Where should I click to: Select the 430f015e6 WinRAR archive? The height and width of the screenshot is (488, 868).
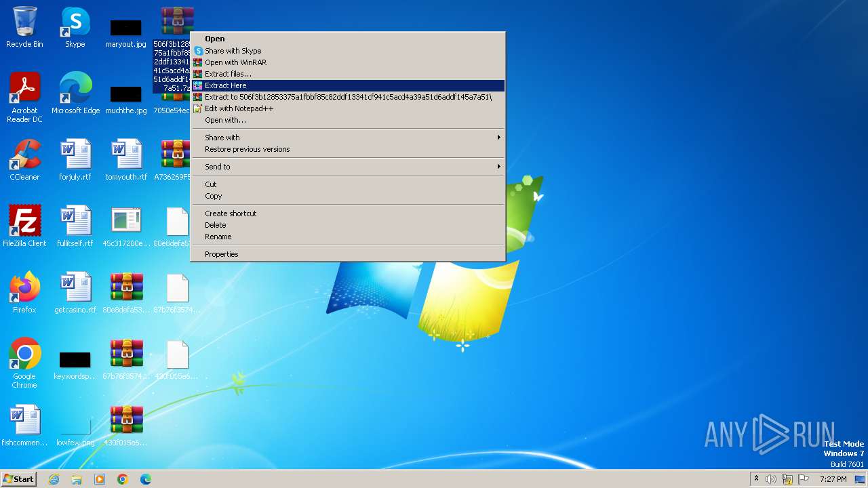point(125,426)
